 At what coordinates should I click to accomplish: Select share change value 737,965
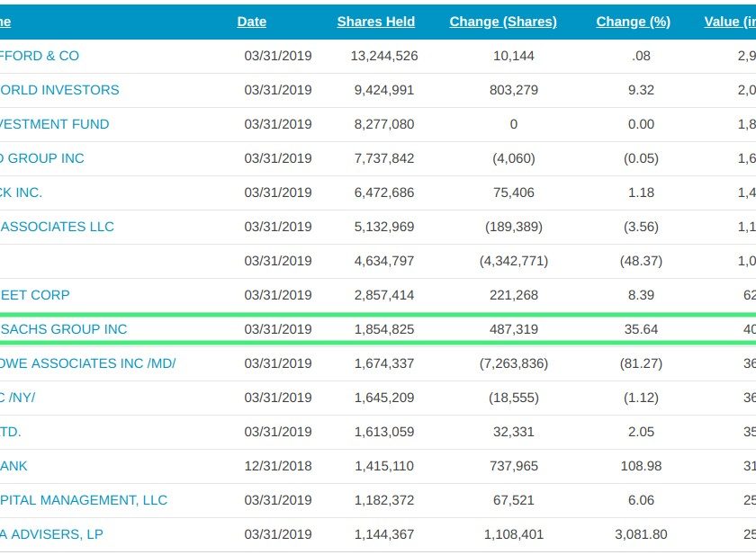point(514,466)
